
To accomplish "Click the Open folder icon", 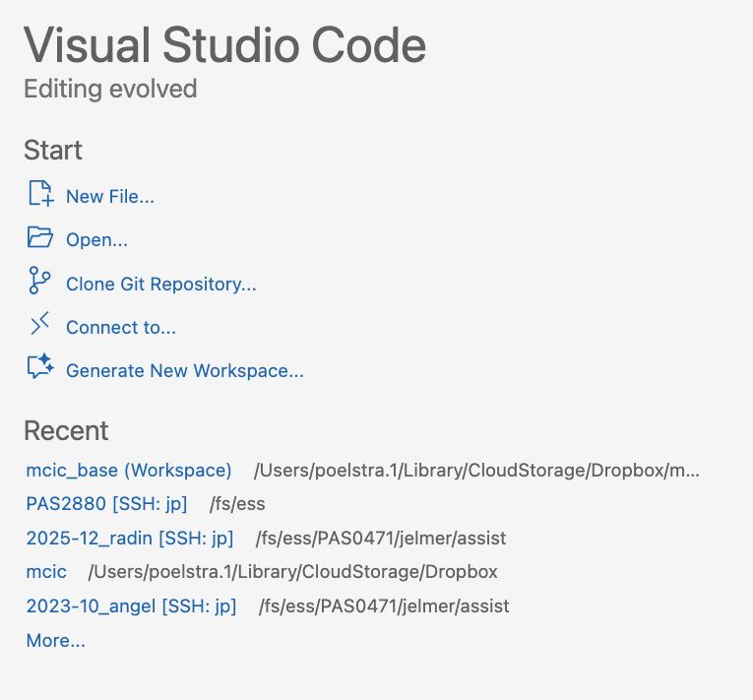I will [40, 237].
